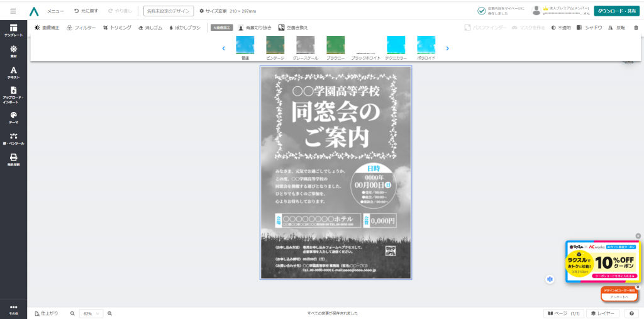This screenshot has height=319, width=644.
Task: Select 消しゴム eraser tool
Action: (x=150, y=28)
